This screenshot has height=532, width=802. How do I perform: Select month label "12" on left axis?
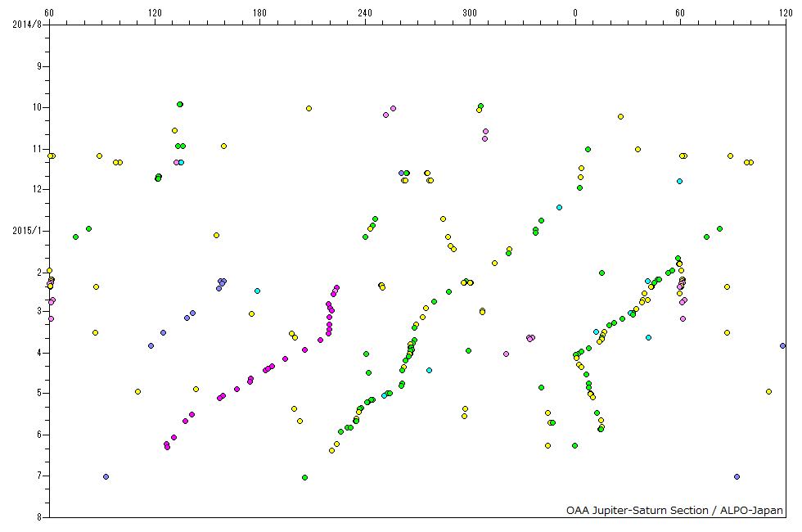37,189
